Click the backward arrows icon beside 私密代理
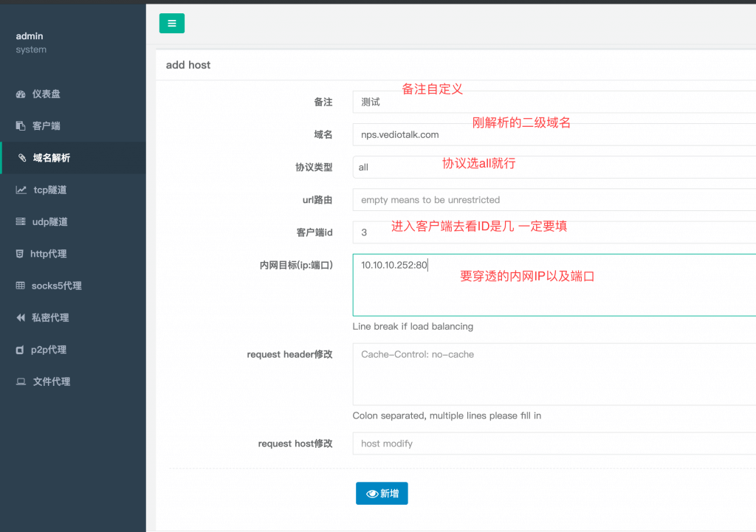Viewport: 756px width, 532px height. pos(21,318)
